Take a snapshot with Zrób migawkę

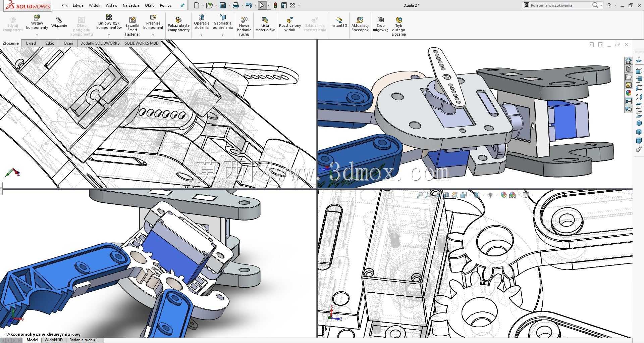[381, 24]
